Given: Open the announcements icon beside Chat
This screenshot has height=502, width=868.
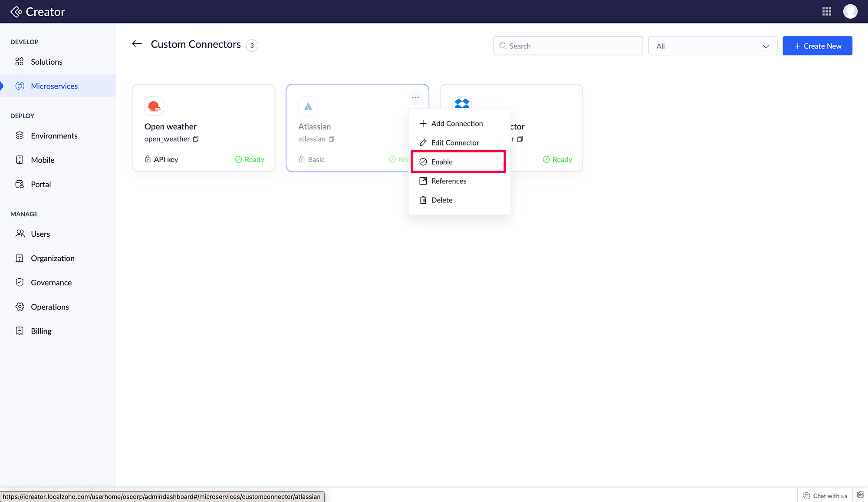Looking at the screenshot, I should pyautogui.click(x=860, y=495).
